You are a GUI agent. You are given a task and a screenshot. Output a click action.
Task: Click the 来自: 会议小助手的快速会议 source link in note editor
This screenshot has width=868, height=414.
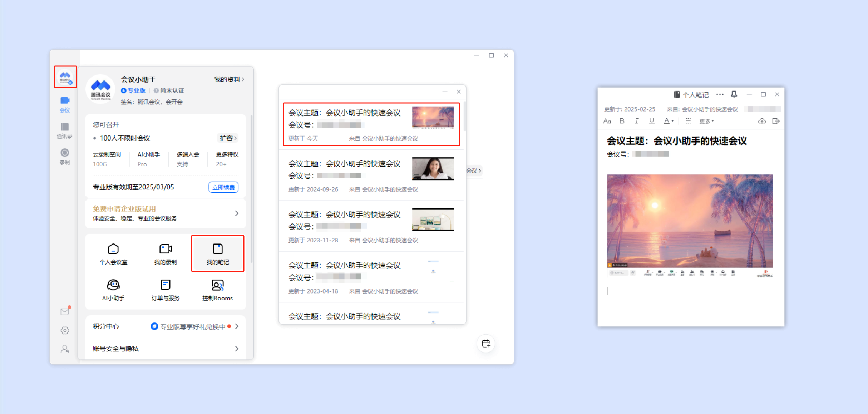(x=702, y=109)
